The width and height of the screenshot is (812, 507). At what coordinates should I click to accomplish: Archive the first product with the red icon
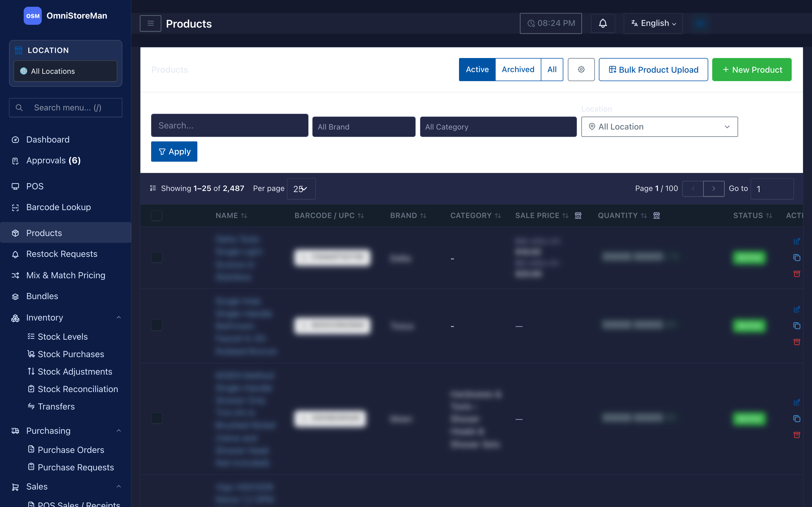(x=796, y=274)
